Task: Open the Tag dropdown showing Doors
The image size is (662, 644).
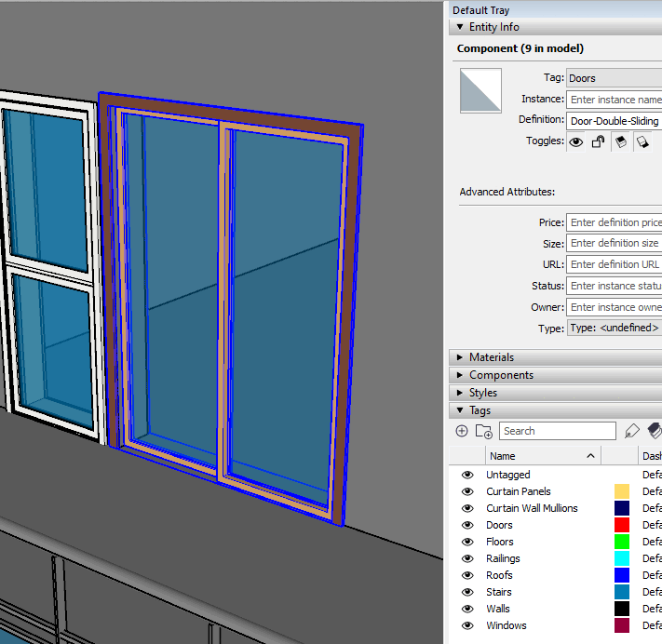Action: pos(614,78)
